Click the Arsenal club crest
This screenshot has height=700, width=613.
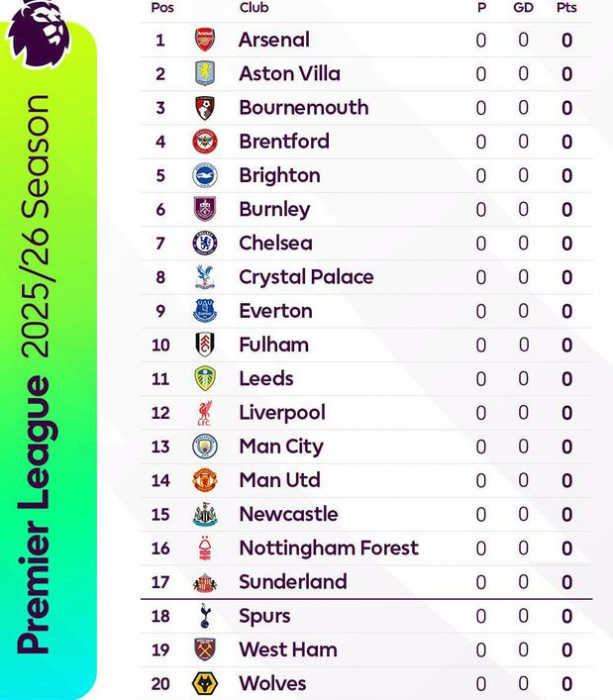point(205,41)
